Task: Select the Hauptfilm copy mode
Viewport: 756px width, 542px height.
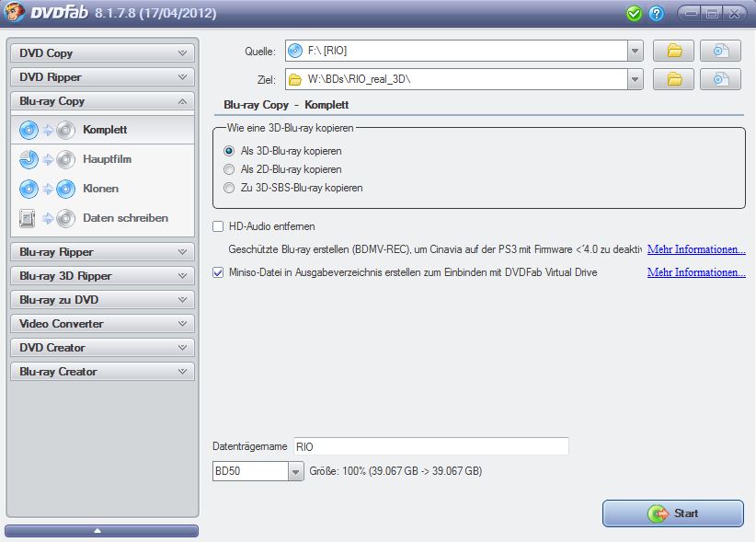Action: [102, 159]
